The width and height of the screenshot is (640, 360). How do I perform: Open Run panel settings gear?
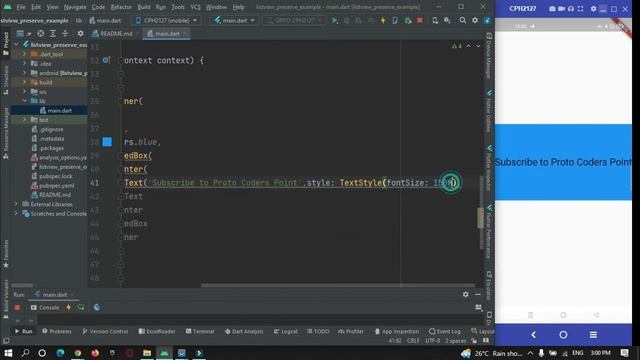click(466, 294)
